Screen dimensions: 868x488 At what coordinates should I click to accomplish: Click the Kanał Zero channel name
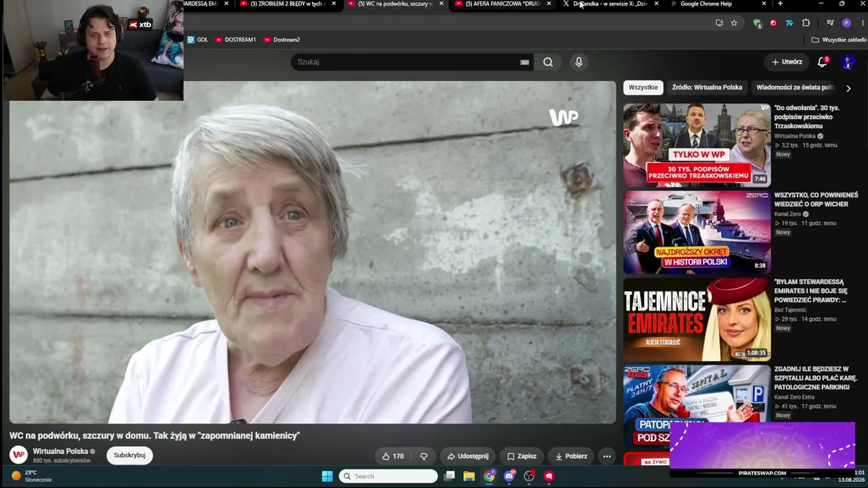click(x=787, y=214)
